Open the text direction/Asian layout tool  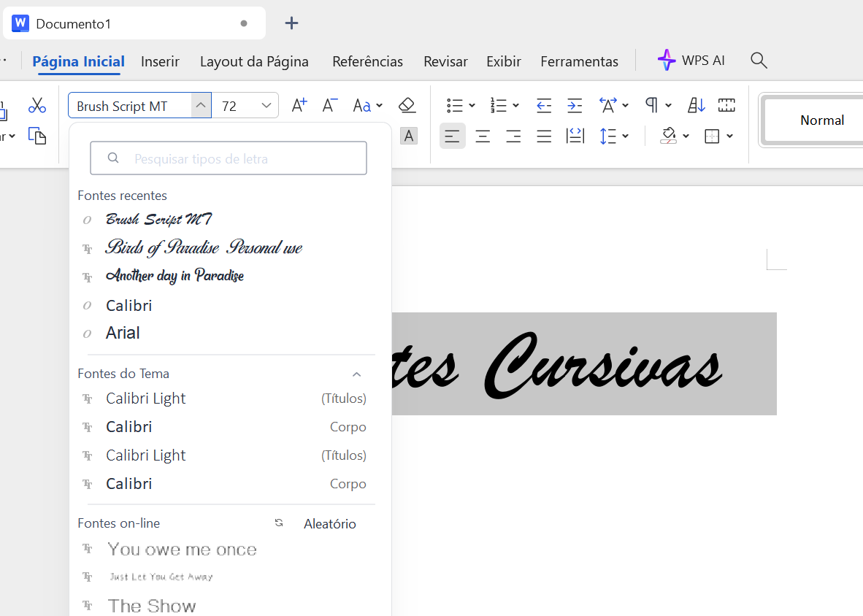point(608,105)
